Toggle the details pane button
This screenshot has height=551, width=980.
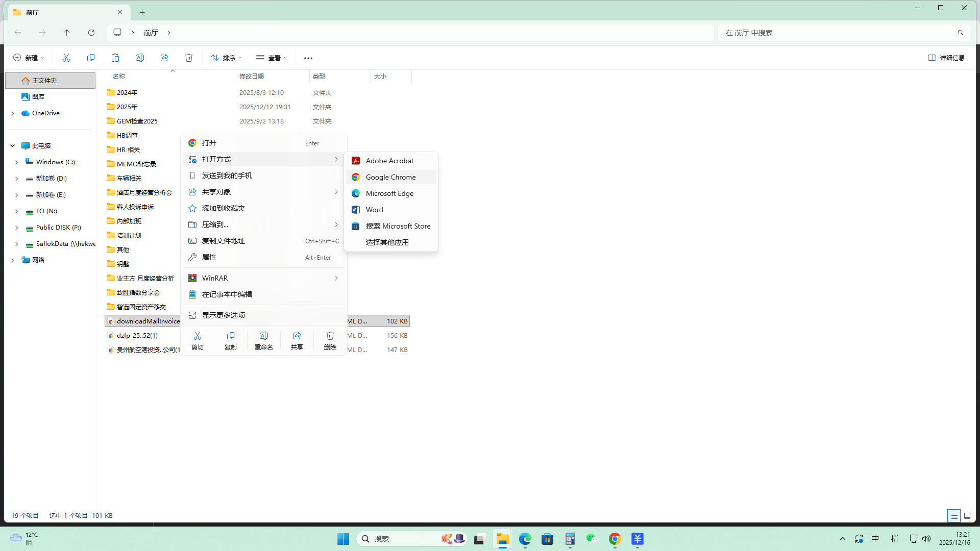(x=946, y=58)
